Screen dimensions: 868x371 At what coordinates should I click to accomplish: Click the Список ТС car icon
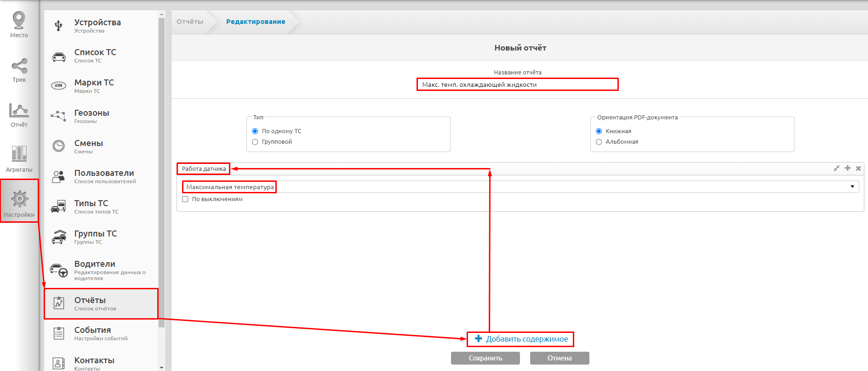(59, 57)
